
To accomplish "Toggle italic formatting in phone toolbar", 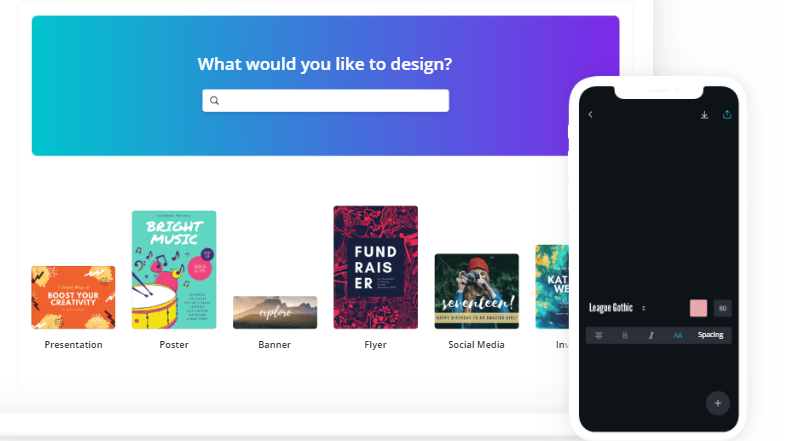I will (x=651, y=335).
